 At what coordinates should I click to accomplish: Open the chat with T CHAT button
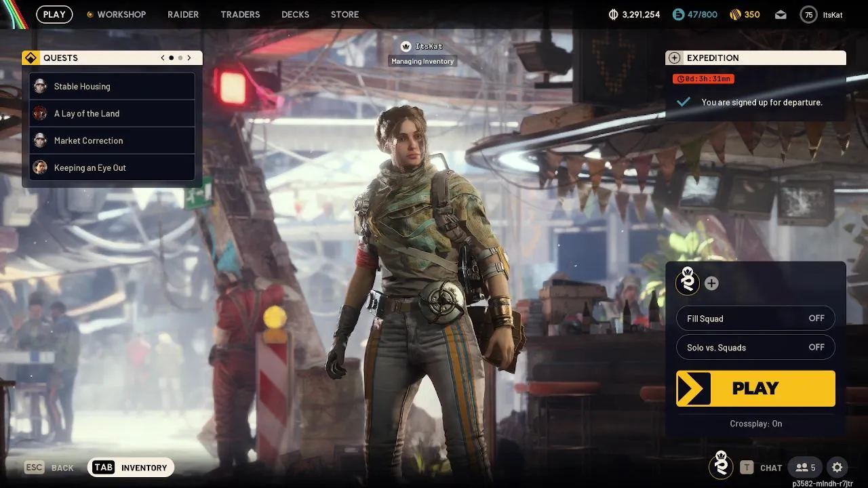point(761,468)
